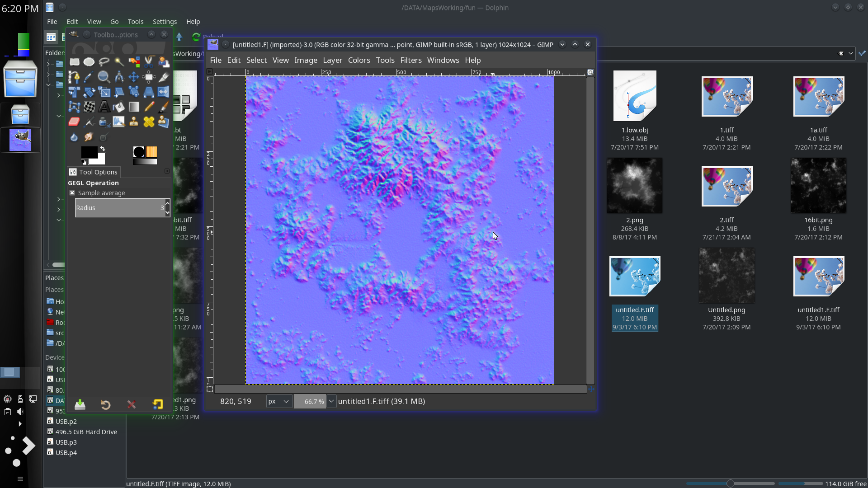The image size is (868, 488).
Task: Select the Scissors Select tool
Action: [x=149, y=62]
